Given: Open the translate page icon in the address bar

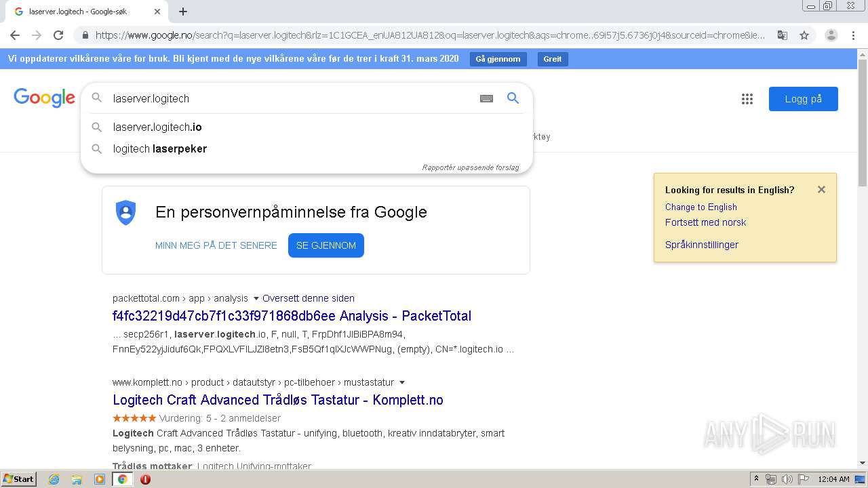Looking at the screenshot, I should [783, 35].
